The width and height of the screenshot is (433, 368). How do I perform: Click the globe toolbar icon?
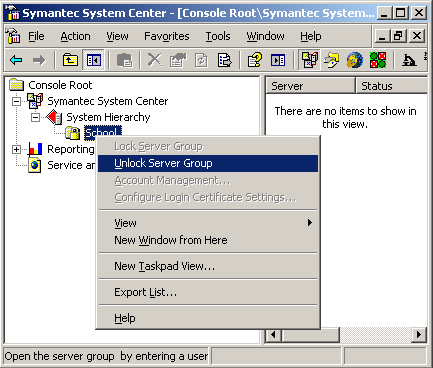point(355,60)
